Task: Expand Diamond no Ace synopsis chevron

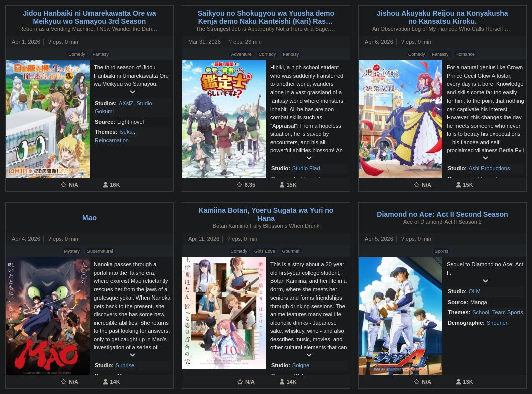Action: coord(486,281)
